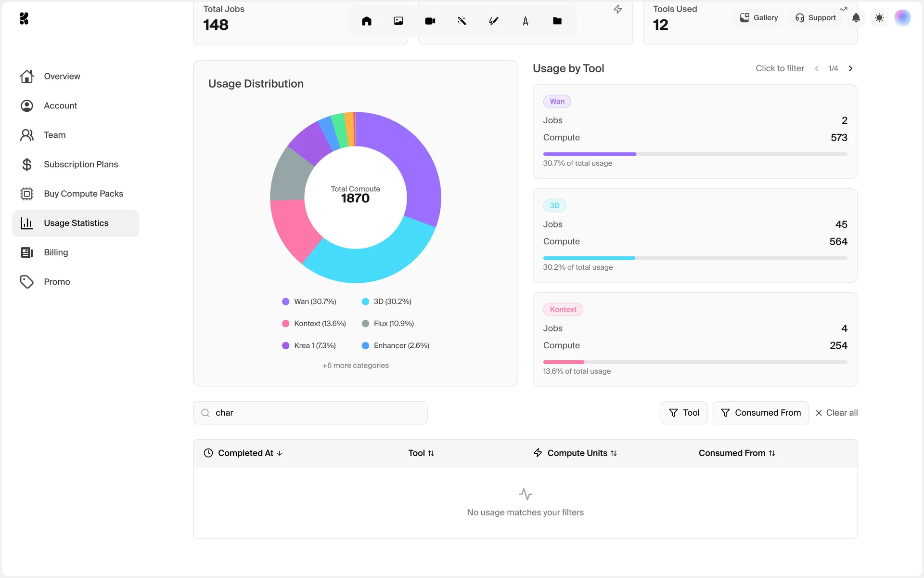The width and height of the screenshot is (924, 578).
Task: Click the user avatar in top right
Action: (x=902, y=18)
